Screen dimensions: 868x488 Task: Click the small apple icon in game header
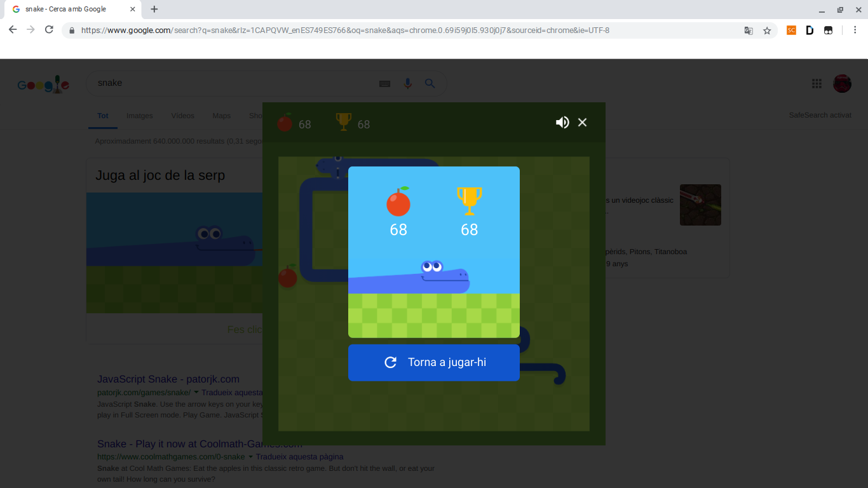click(285, 123)
